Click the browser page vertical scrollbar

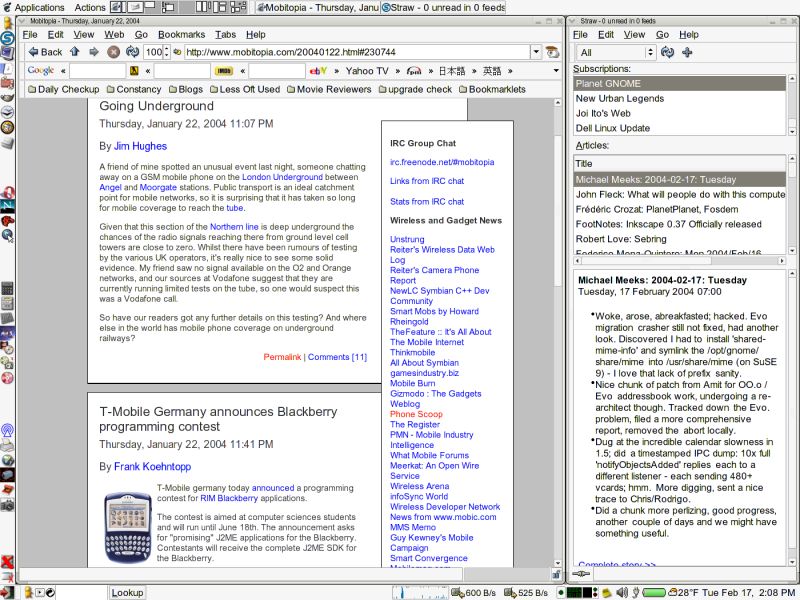pos(558,334)
